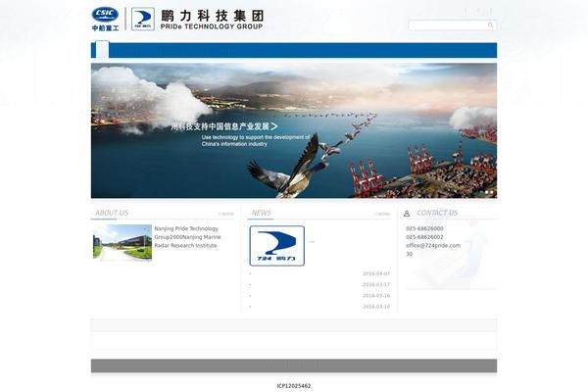Open the ABOUT US section heading

[x=112, y=213]
